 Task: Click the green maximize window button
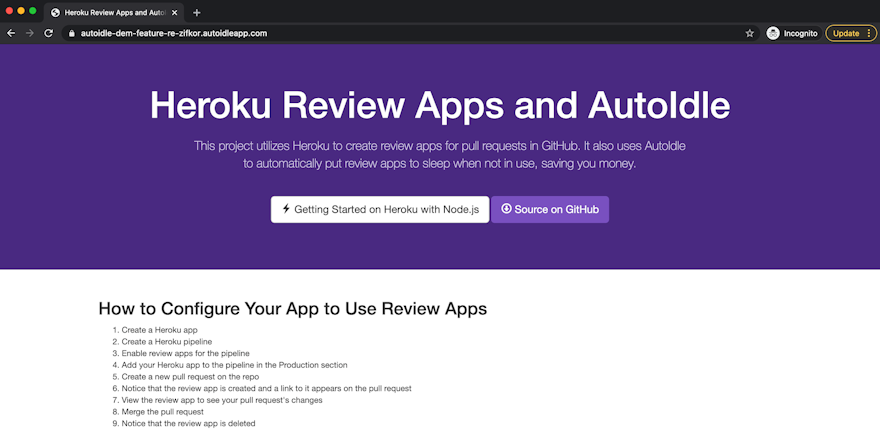(33, 11)
